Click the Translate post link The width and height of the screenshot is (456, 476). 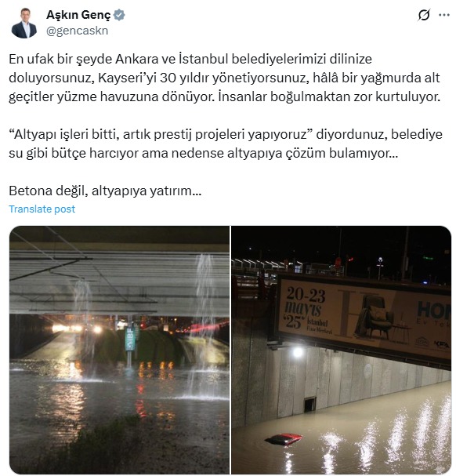click(x=42, y=209)
